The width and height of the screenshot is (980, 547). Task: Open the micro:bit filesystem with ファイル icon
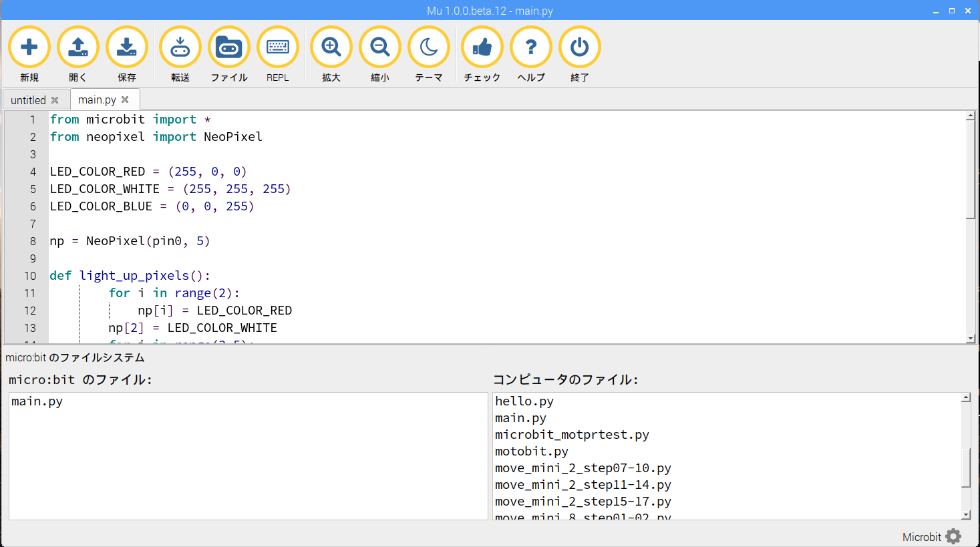pyautogui.click(x=229, y=47)
